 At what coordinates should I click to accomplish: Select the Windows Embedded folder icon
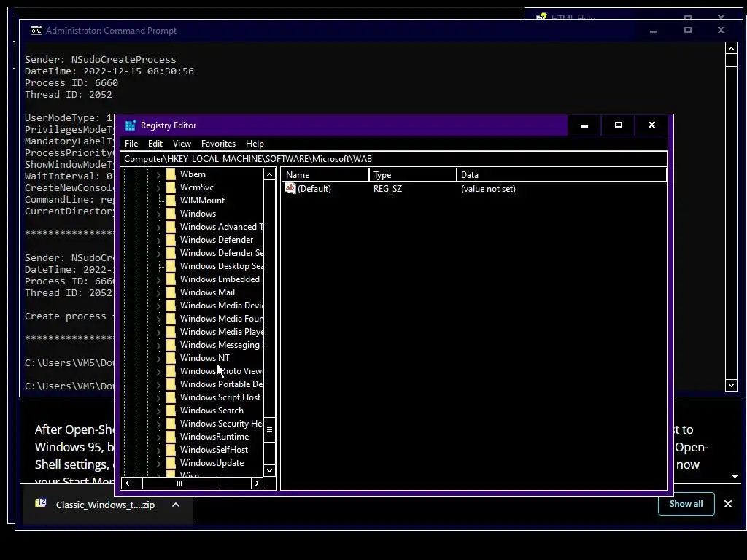coord(171,279)
